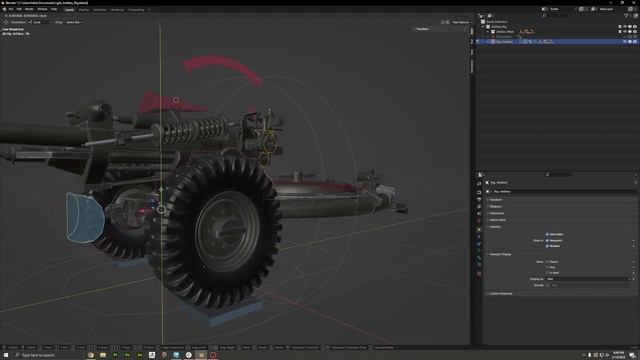This screenshot has width=640, height=360.
Task: Expand the Transform panel in viewport sidebar
Action: 422,29
